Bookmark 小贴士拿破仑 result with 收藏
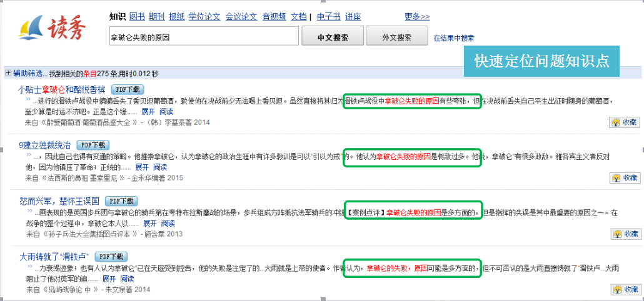This screenshot has height=301, width=644. click(x=624, y=122)
